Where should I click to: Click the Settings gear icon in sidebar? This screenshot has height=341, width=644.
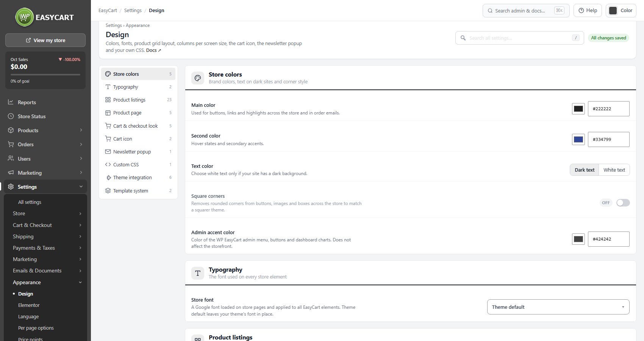click(11, 187)
